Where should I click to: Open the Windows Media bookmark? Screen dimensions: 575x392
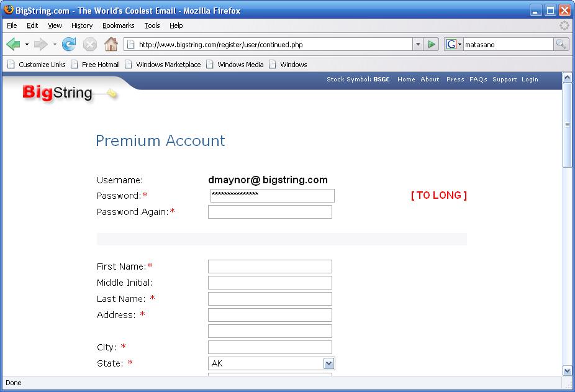(235, 65)
